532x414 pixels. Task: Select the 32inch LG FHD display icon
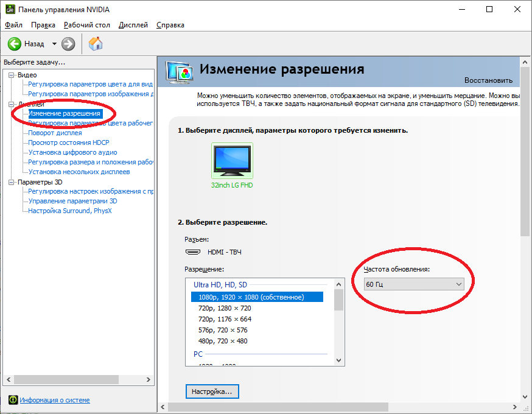coord(231,161)
